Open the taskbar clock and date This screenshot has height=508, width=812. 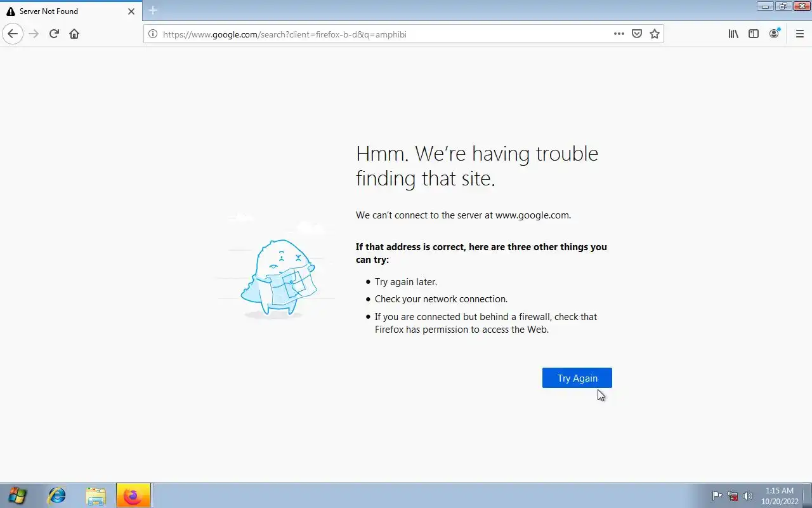780,496
